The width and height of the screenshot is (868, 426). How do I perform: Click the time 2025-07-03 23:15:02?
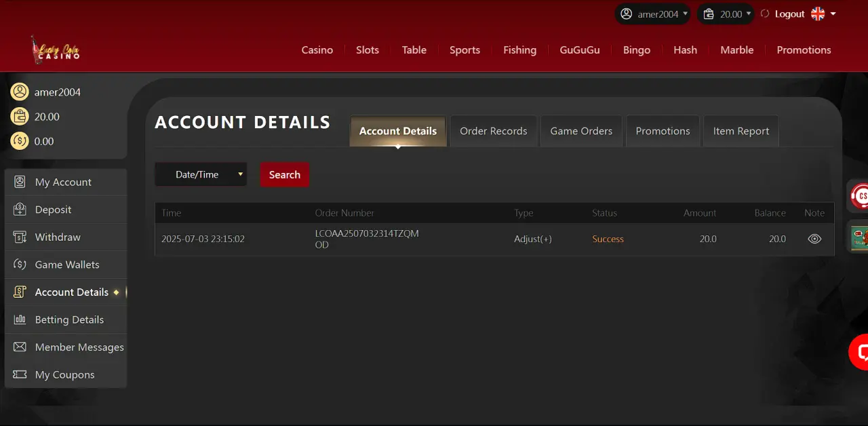click(203, 239)
